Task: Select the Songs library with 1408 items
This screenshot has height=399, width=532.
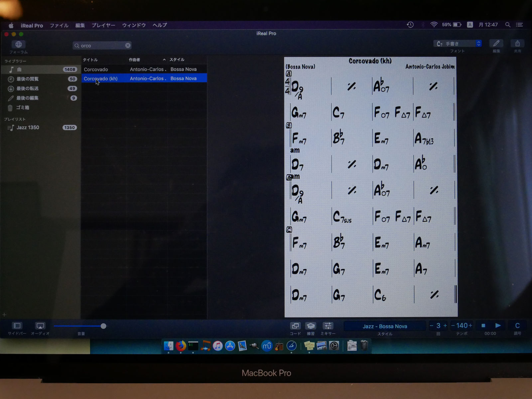Action: 41,69
